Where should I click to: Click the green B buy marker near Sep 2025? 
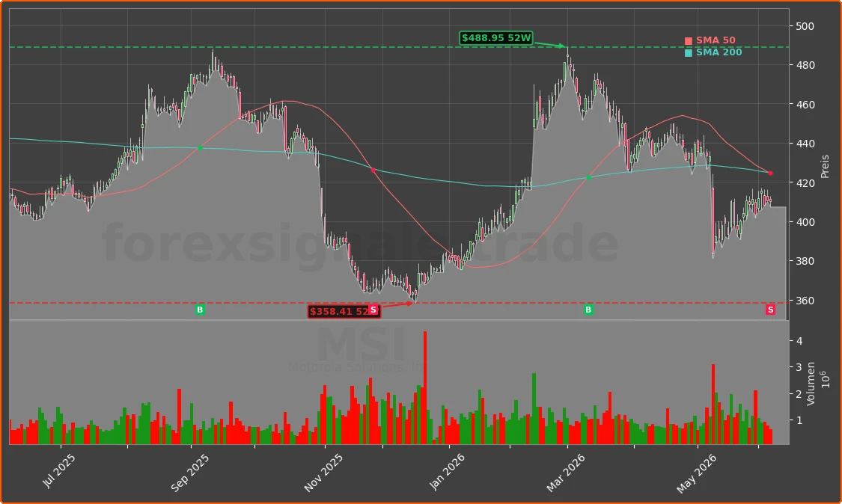point(200,310)
